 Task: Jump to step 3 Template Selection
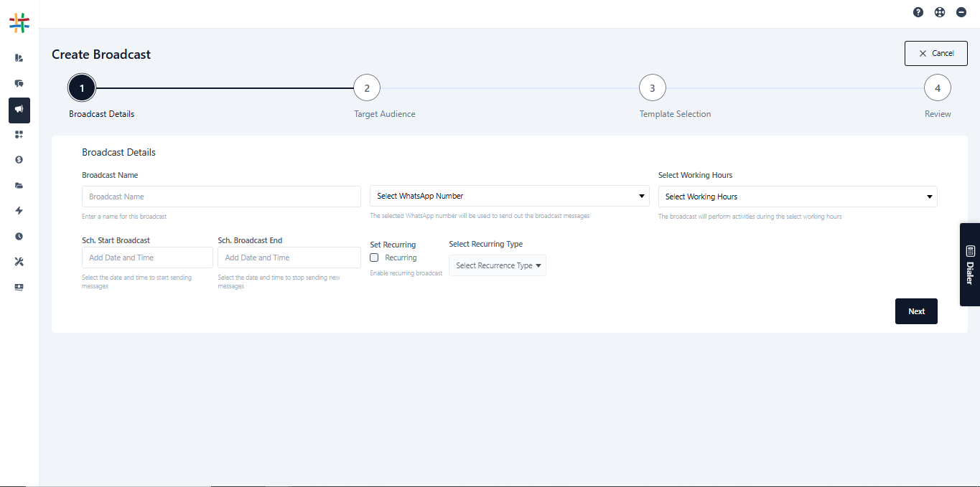652,88
